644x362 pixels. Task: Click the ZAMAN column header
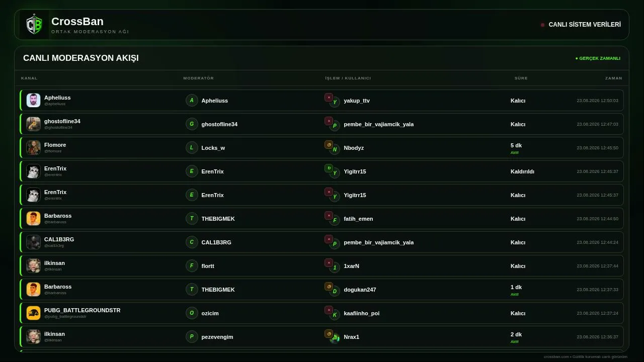coord(614,78)
